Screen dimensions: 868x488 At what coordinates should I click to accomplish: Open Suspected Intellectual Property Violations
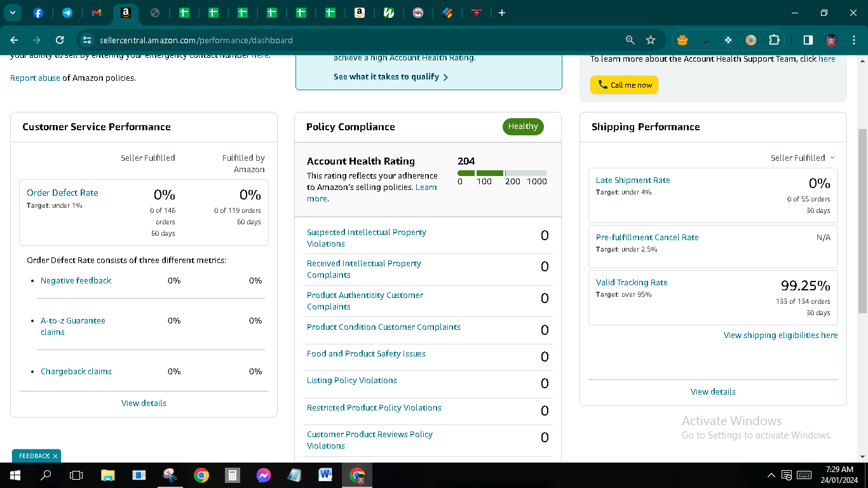[x=367, y=238]
